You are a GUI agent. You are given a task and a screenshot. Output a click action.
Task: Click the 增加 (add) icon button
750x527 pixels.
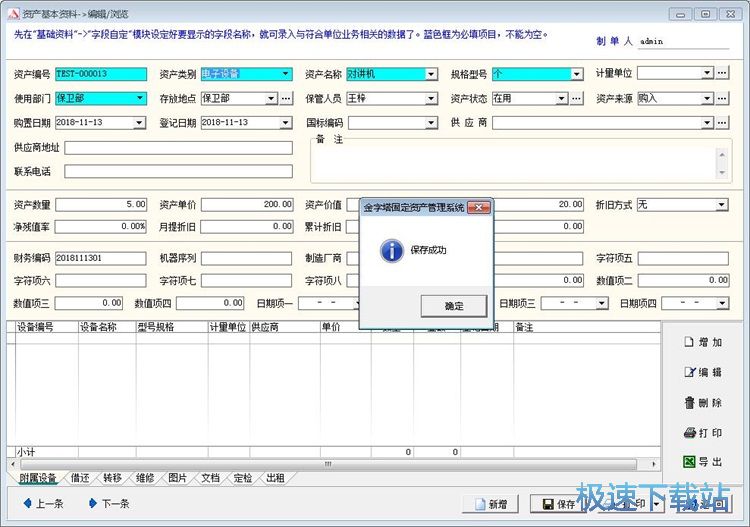(702, 343)
